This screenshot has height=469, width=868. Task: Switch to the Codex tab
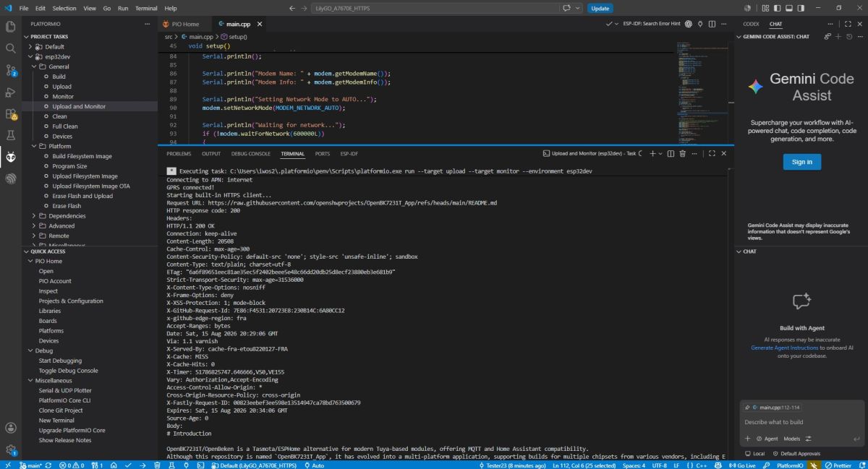pos(751,24)
